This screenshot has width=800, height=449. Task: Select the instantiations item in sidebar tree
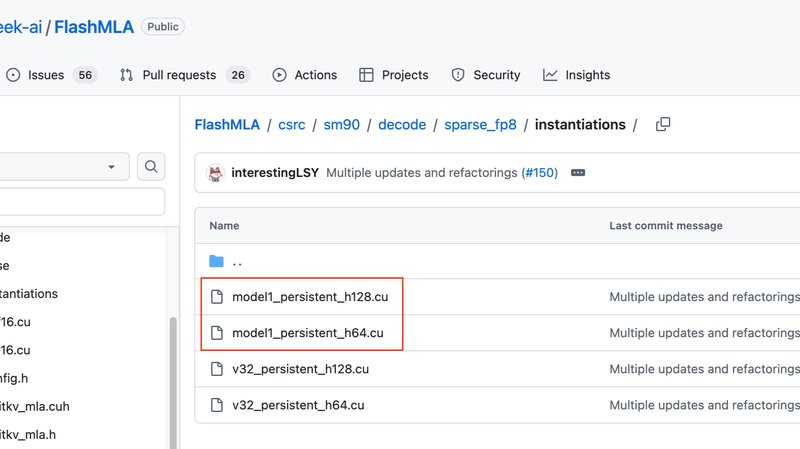[29, 294]
